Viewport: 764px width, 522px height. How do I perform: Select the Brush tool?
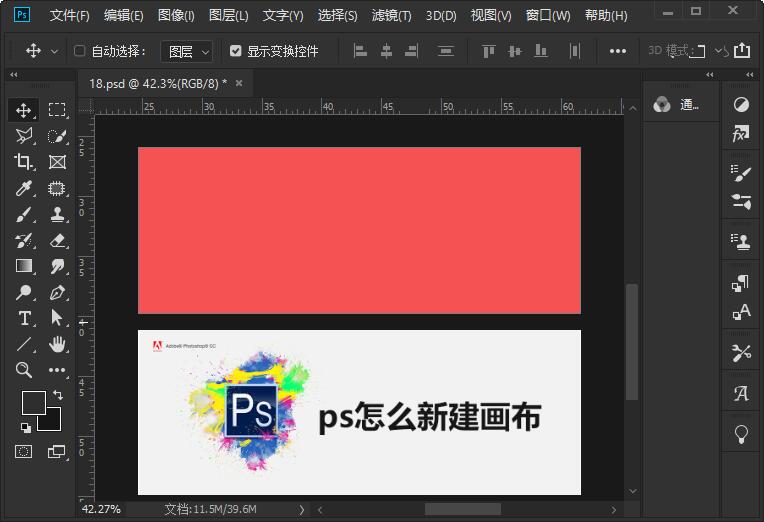click(24, 214)
